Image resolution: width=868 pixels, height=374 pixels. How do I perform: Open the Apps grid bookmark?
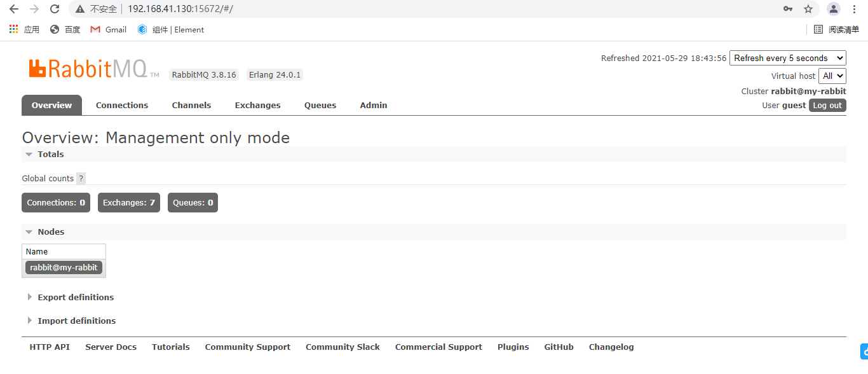pos(24,29)
